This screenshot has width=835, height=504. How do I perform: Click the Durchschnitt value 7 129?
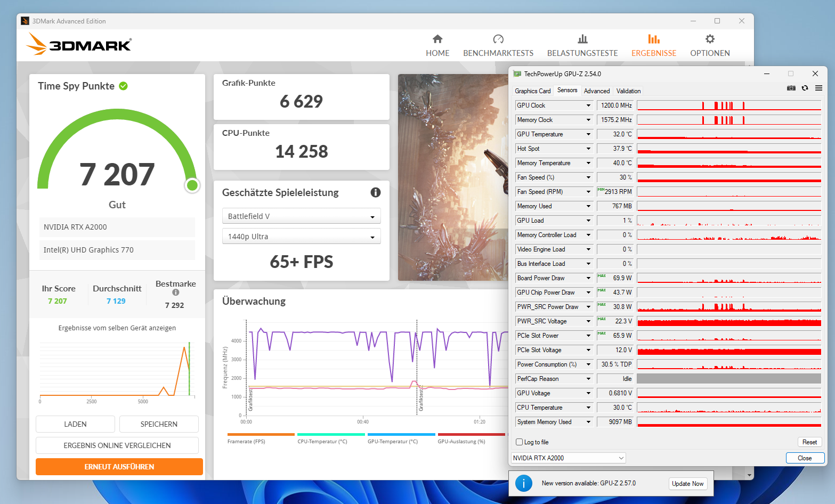point(116,301)
